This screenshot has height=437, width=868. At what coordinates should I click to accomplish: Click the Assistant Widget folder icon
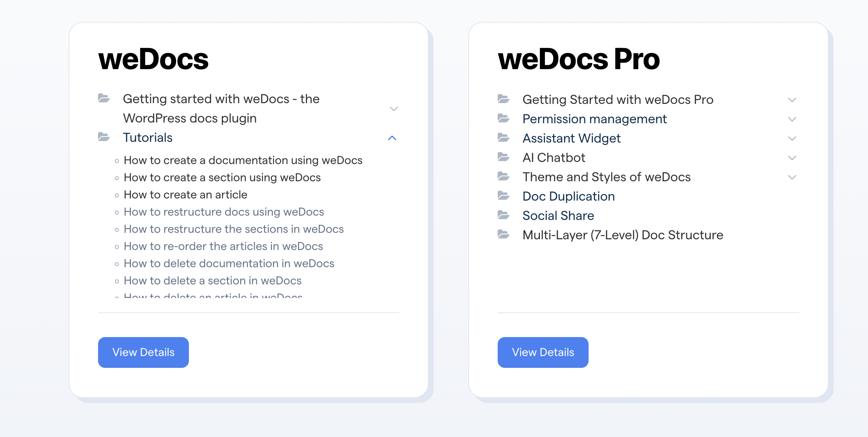504,138
